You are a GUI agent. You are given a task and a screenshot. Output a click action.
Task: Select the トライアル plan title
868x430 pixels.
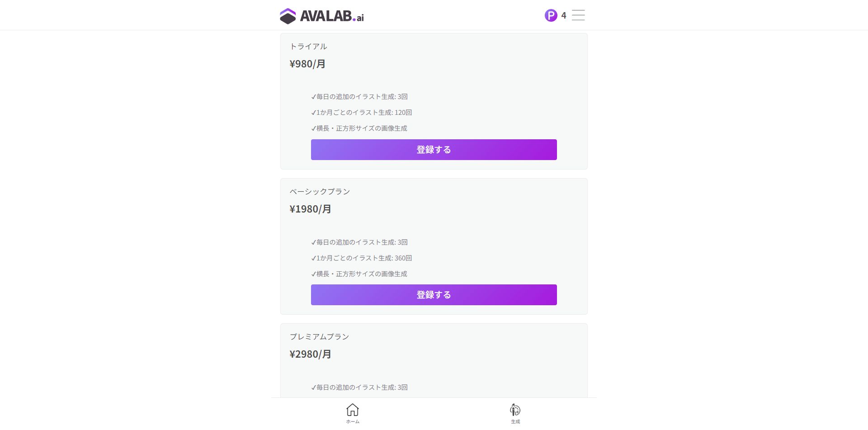308,46
